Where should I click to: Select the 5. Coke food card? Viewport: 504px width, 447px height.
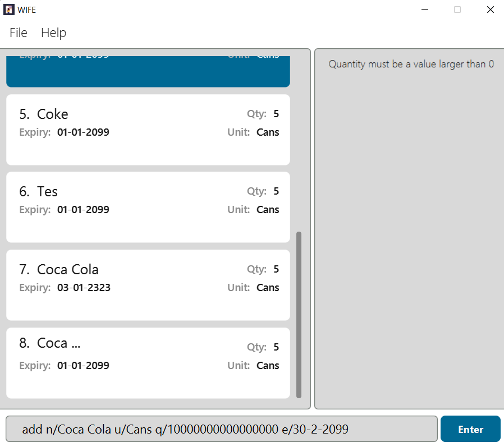click(x=148, y=130)
